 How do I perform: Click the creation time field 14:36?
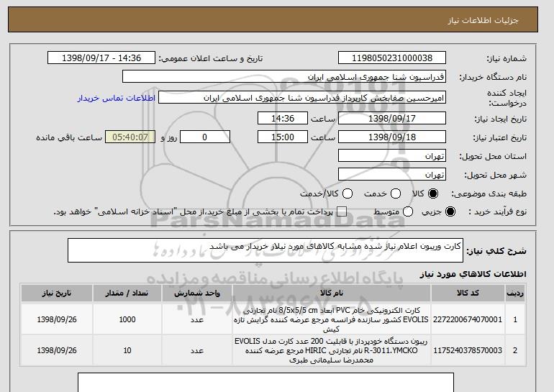coord(283,118)
